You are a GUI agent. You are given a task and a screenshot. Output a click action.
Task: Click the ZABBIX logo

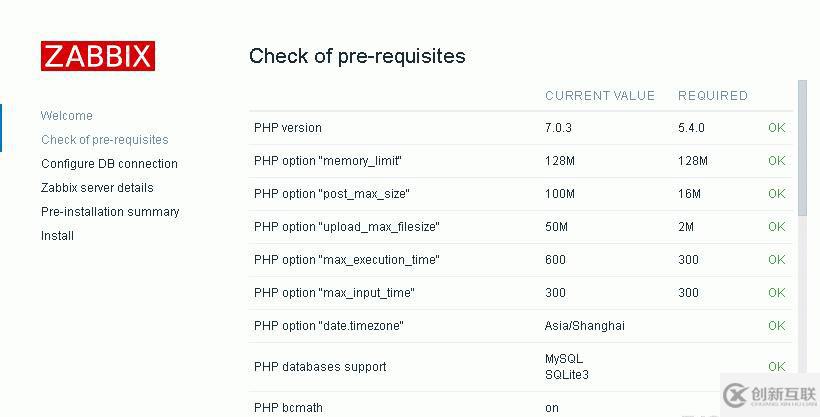pyautogui.click(x=98, y=56)
